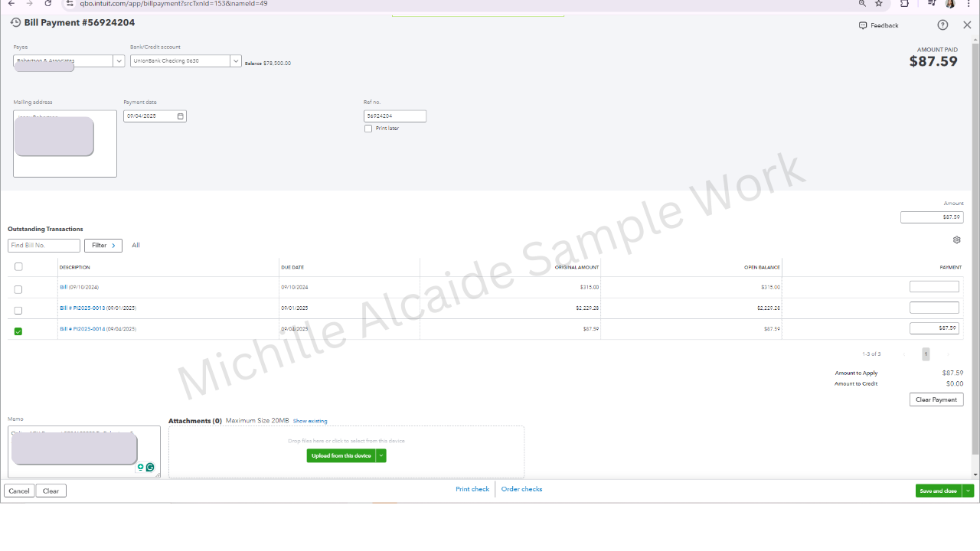This screenshot has width=980, height=551.
Task: Open the Order checks link
Action: coord(521,489)
